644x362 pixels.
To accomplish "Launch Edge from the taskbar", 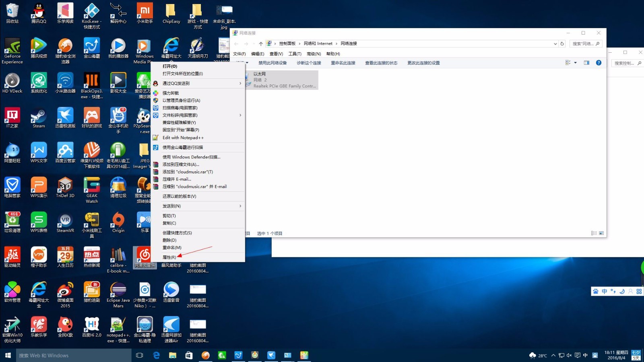I will [x=157, y=355].
